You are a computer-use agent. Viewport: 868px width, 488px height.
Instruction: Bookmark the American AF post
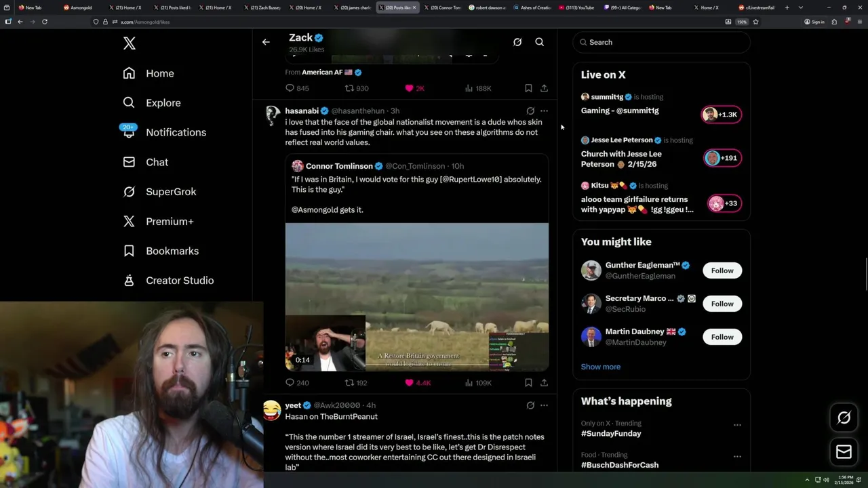(x=528, y=88)
